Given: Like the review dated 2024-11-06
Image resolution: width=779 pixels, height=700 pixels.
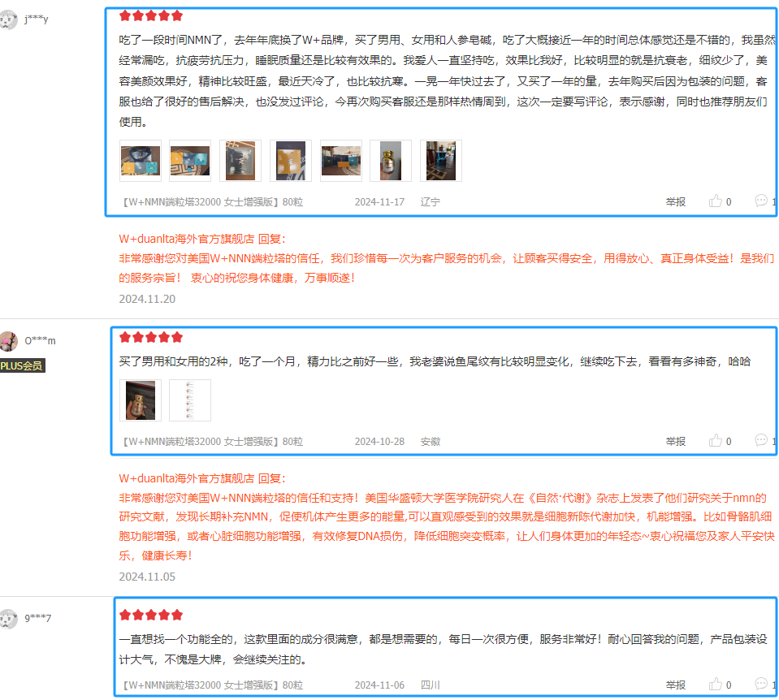Looking at the screenshot, I should tap(716, 685).
